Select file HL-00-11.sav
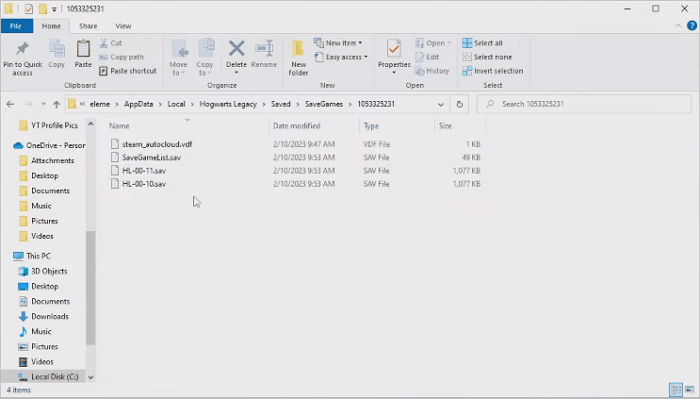The height and width of the screenshot is (399, 700). [144, 170]
